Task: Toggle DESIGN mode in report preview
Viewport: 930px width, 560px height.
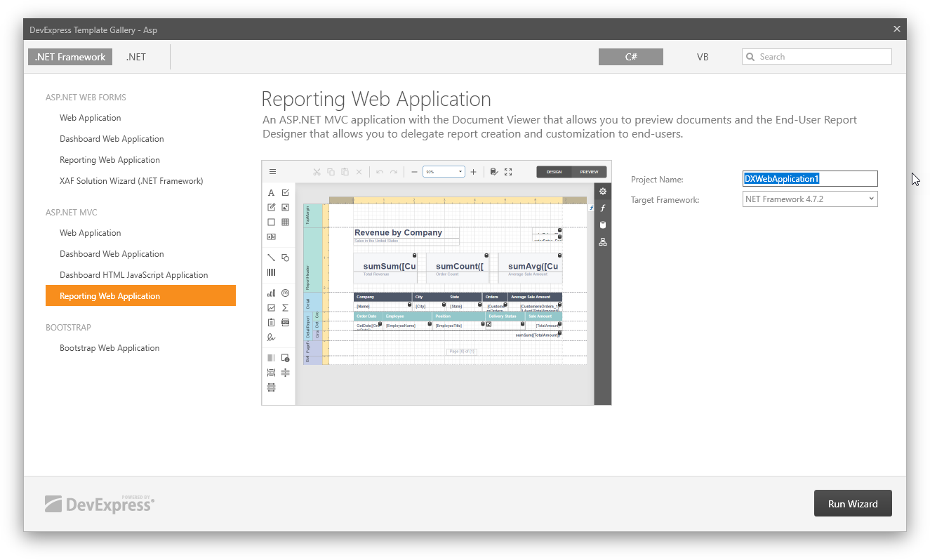Action: 554,172
